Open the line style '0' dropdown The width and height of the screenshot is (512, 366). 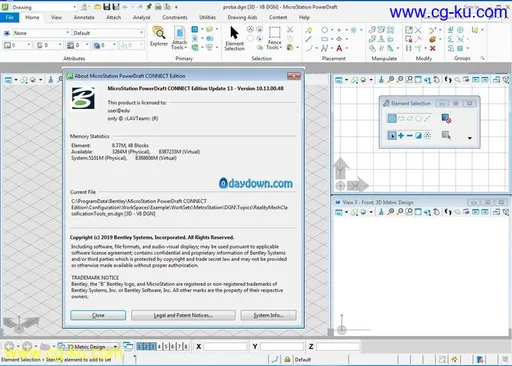click(49, 45)
